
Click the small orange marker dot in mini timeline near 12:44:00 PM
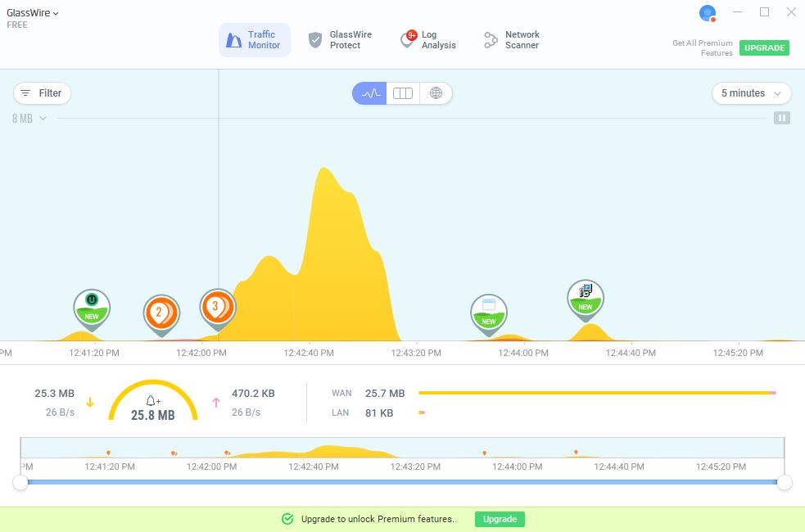point(485,453)
